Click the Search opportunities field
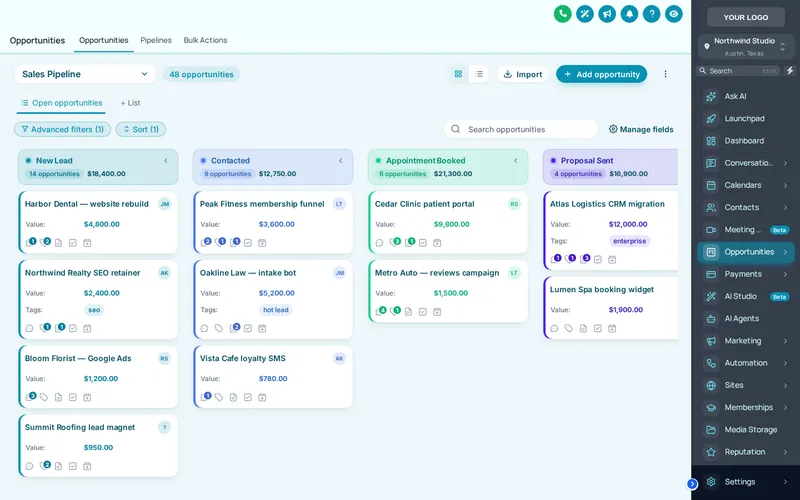 (521, 129)
